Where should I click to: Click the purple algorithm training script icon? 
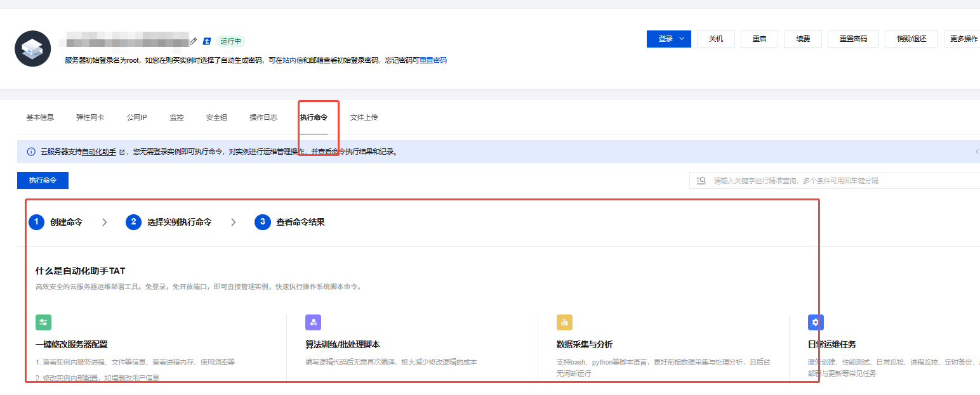pos(313,323)
